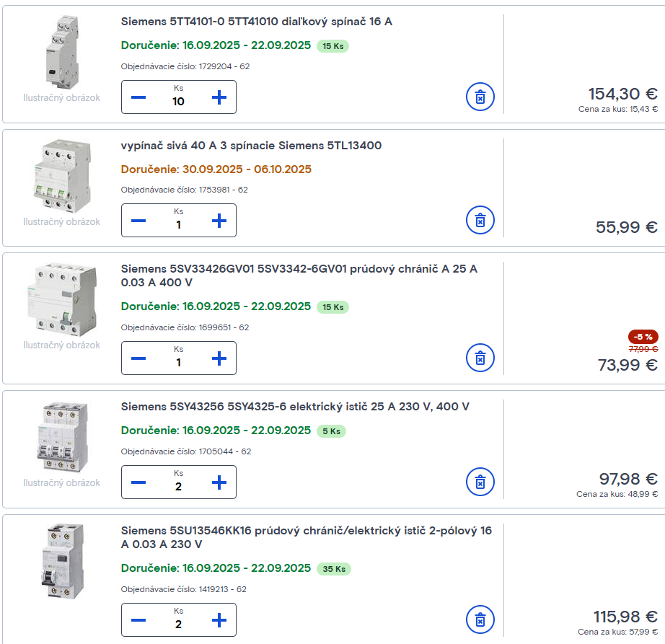This screenshot has width=665, height=644.
Task: Click the -5 % discount badge
Action: (642, 335)
